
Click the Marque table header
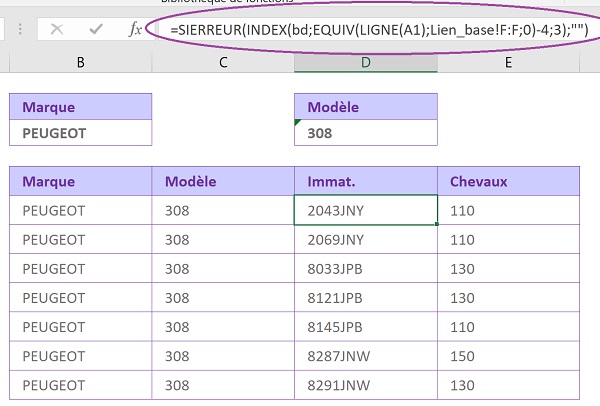pos(80,181)
